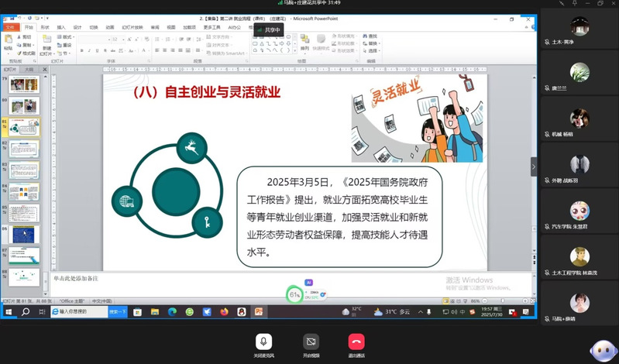Expand the Layout dropdown in slides group
The image size is (619, 364).
pos(67,36)
